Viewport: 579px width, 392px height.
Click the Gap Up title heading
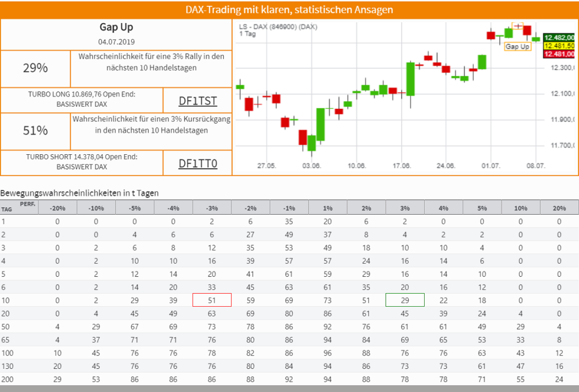(116, 27)
